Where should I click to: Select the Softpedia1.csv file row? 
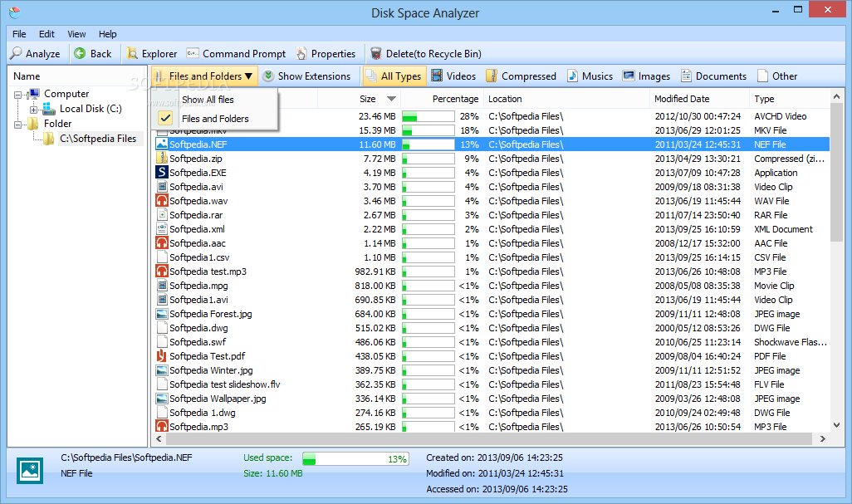coord(492,257)
